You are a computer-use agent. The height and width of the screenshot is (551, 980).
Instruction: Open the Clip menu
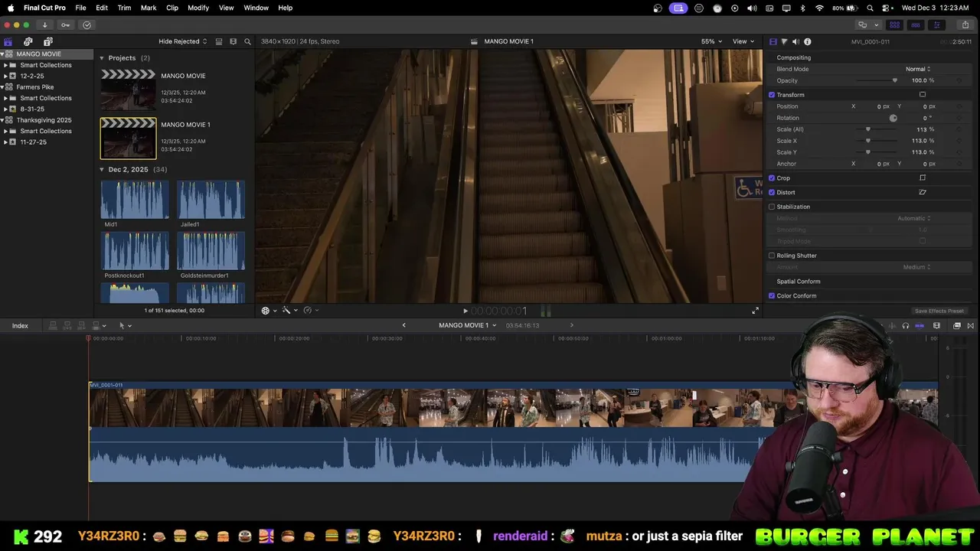coord(172,8)
